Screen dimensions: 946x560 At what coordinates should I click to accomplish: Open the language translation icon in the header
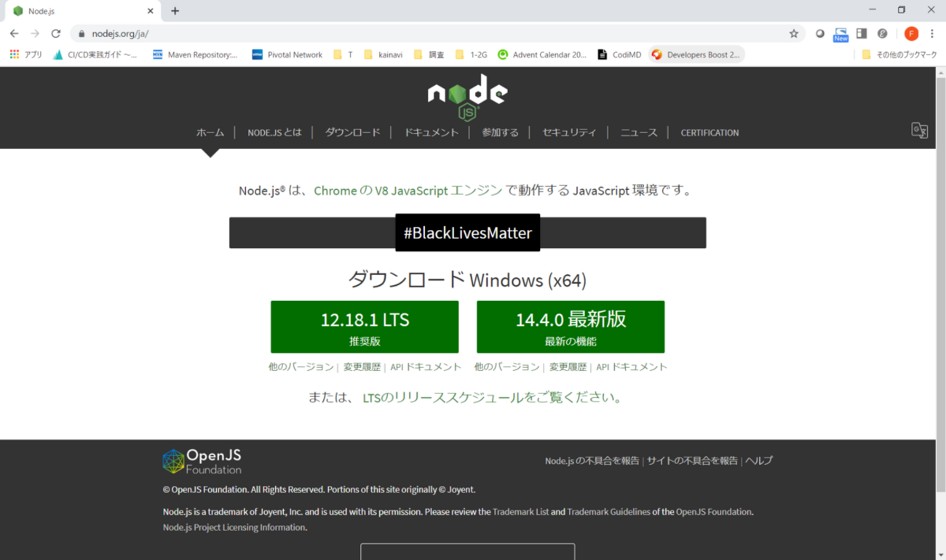[x=920, y=130]
